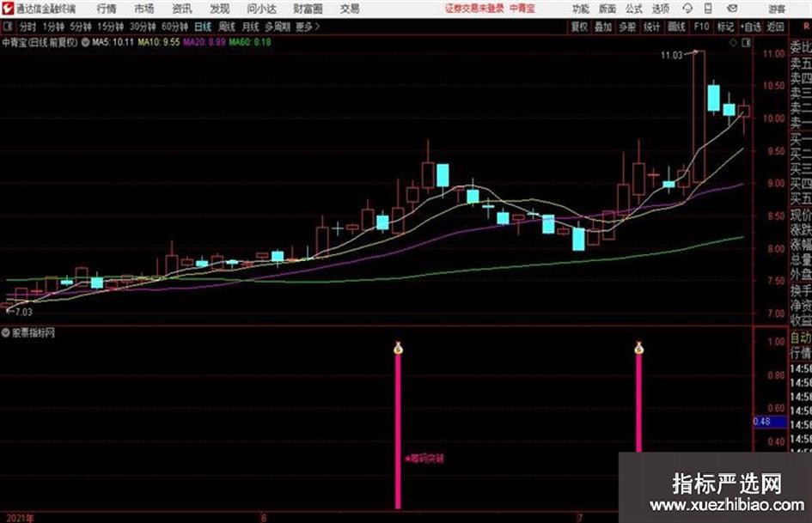812x523 pixels.
Task: Click the 画线 draw line button
Action: pyautogui.click(x=676, y=27)
